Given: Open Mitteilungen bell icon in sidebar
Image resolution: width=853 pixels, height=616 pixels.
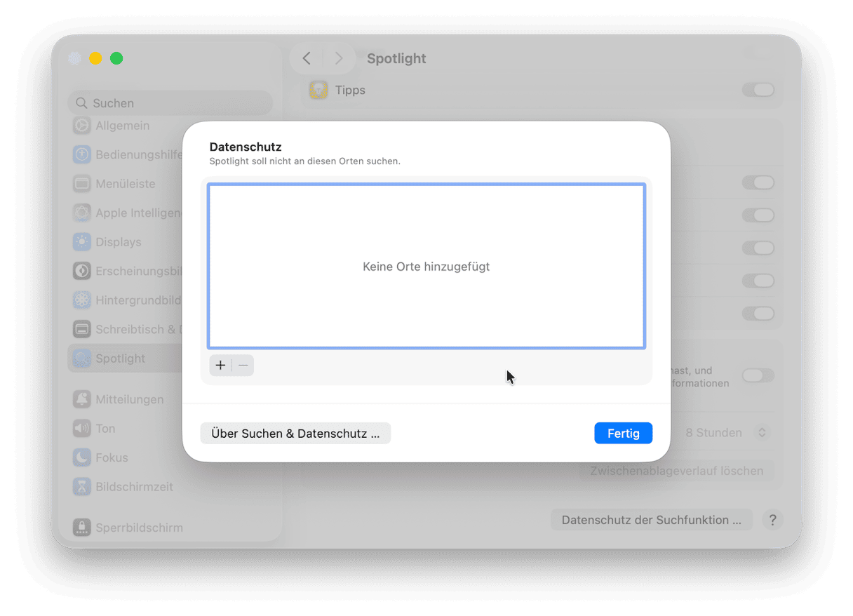Looking at the screenshot, I should (x=82, y=399).
